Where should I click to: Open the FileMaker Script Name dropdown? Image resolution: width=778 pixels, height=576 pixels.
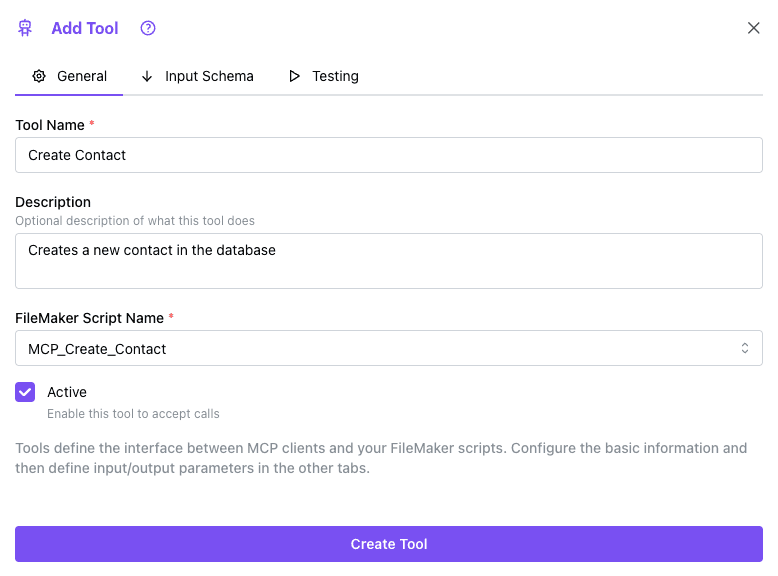point(388,348)
